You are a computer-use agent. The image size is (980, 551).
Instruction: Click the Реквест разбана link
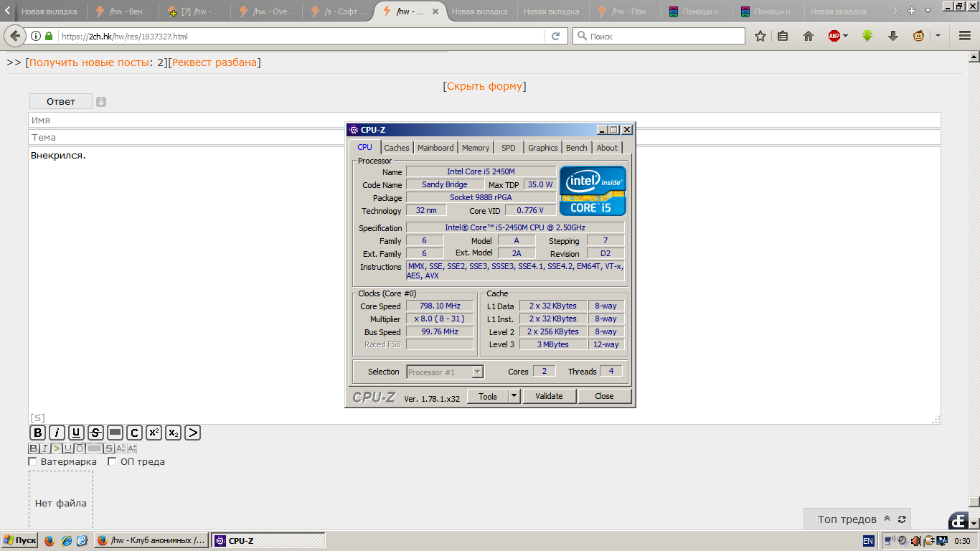[x=215, y=62]
